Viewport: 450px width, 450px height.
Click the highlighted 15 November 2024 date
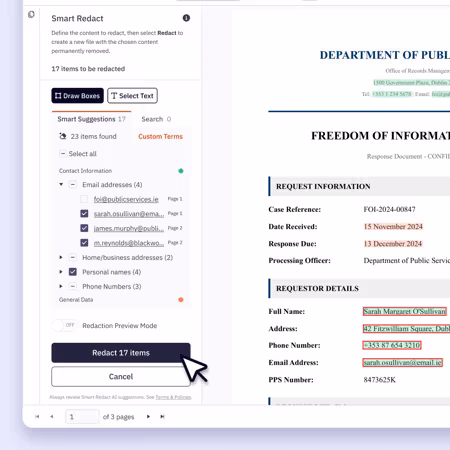393,227
